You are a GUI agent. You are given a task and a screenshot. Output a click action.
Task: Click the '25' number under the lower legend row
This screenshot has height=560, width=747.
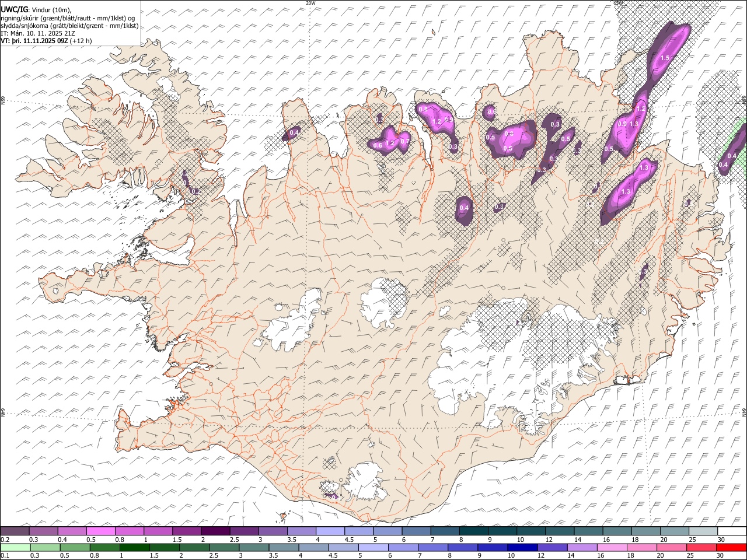click(690, 556)
